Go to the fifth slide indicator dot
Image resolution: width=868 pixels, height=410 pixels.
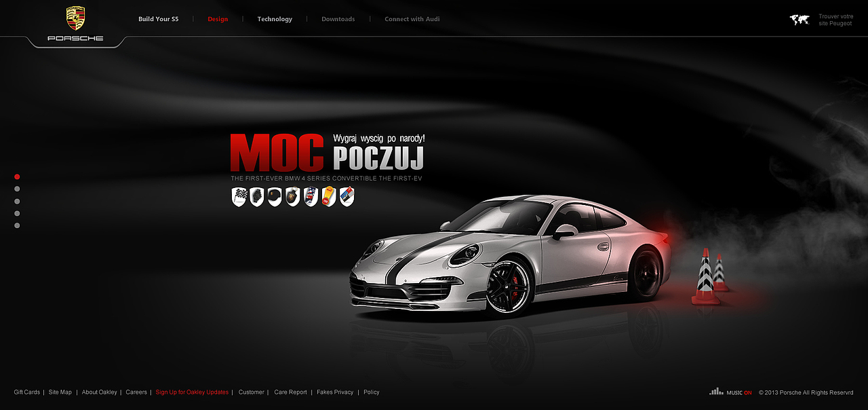click(x=17, y=225)
